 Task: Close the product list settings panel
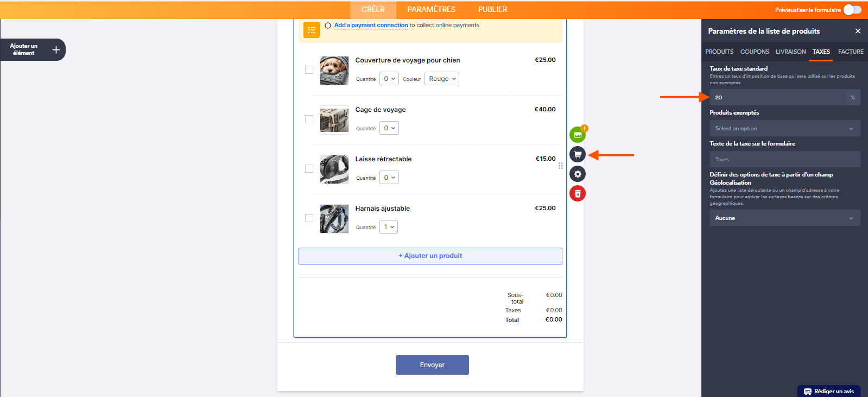(x=858, y=31)
